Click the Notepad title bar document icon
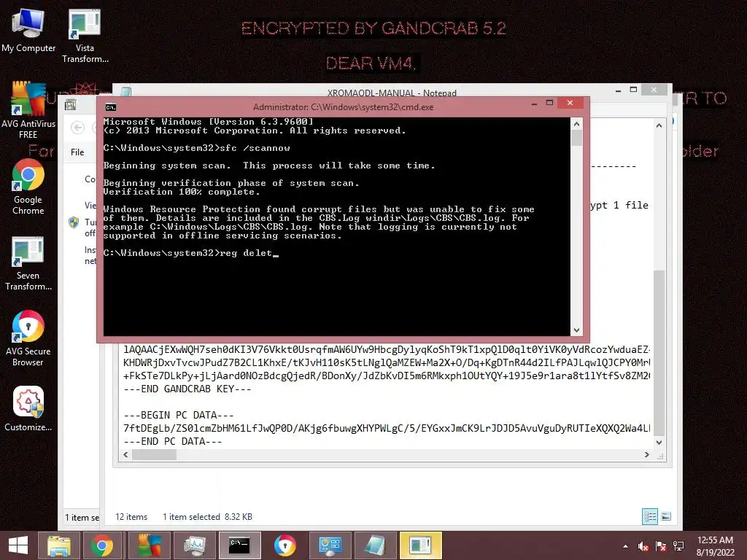 (126, 92)
